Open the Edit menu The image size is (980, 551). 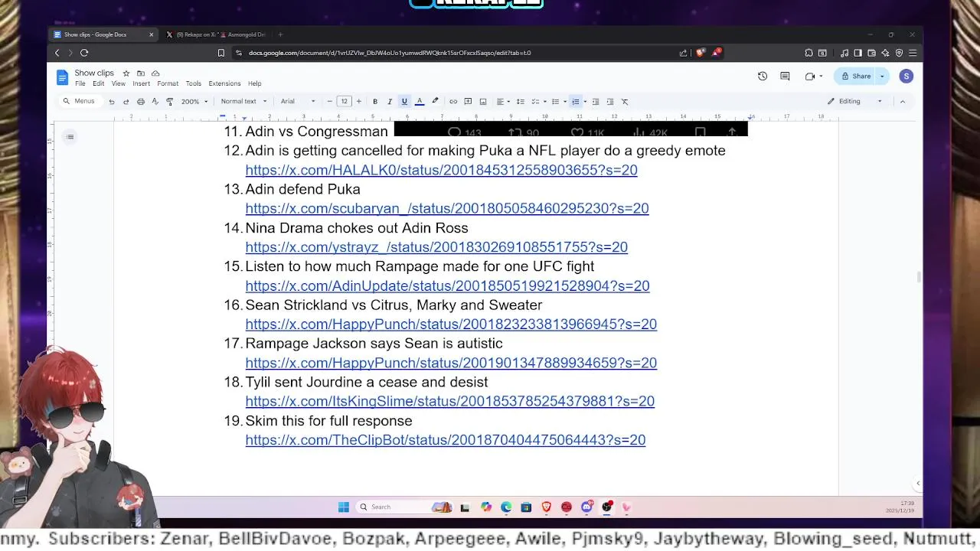[x=99, y=83]
